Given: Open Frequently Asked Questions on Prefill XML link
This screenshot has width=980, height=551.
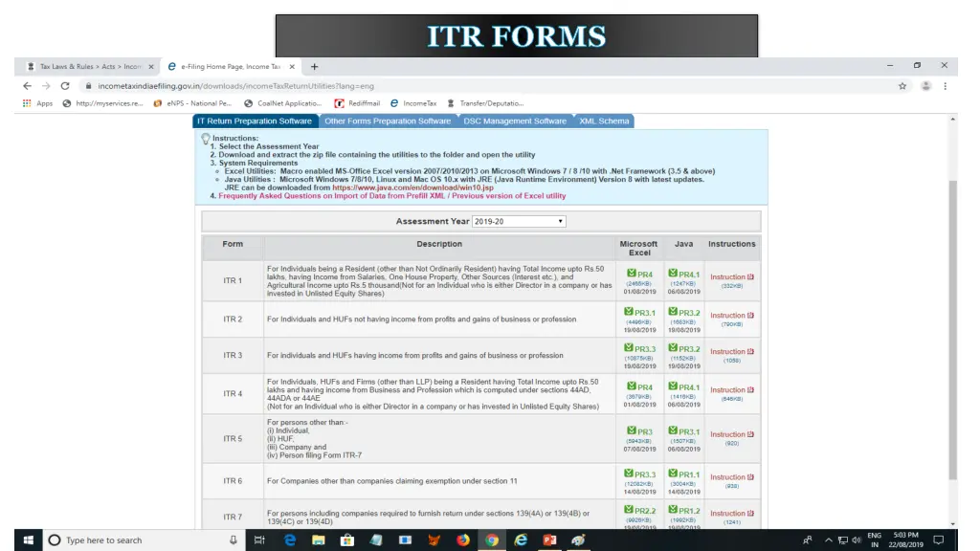Looking at the screenshot, I should coord(391,195).
